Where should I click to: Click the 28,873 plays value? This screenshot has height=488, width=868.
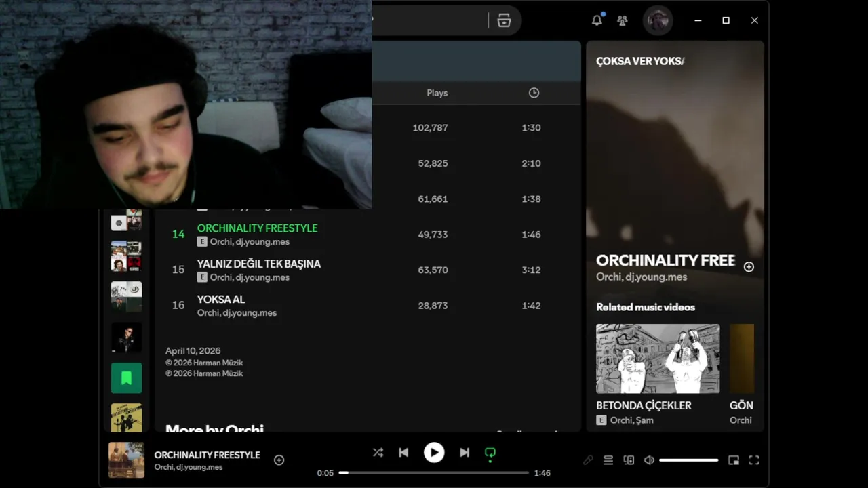tap(433, 306)
